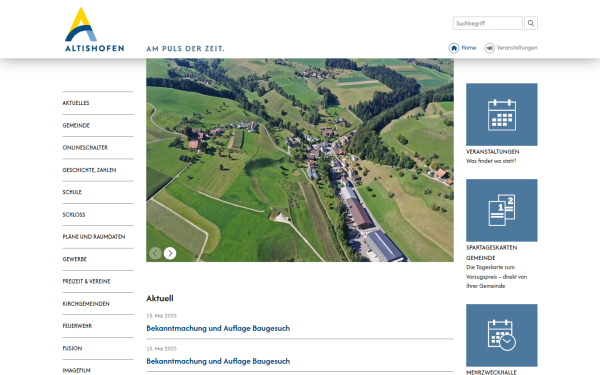Click the Home house icon
This screenshot has height=375, width=600.
(454, 48)
